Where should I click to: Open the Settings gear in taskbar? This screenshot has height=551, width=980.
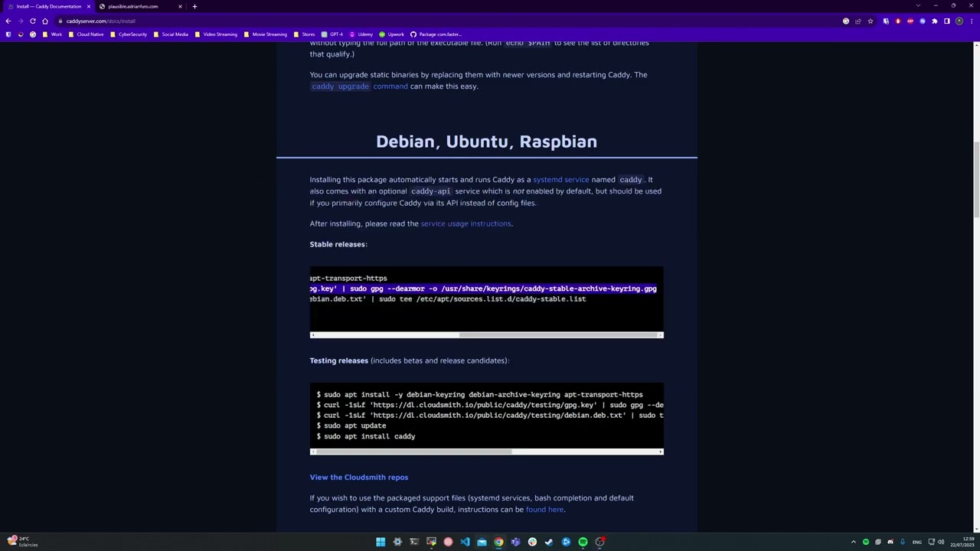pyautogui.click(x=397, y=542)
